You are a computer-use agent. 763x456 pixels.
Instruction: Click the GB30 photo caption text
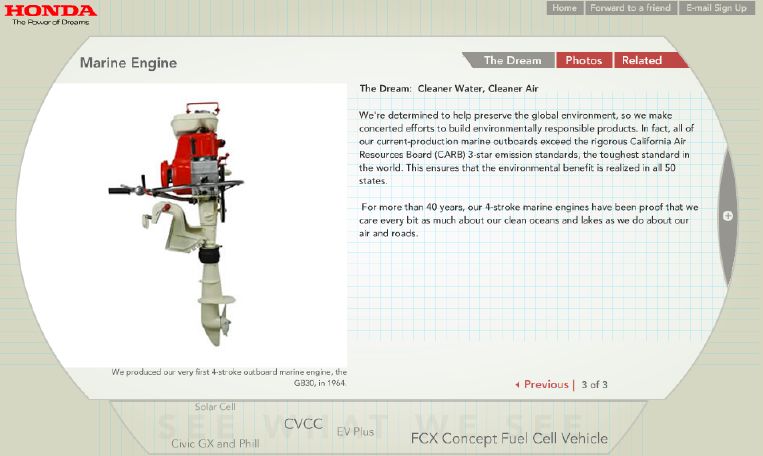[x=229, y=377]
